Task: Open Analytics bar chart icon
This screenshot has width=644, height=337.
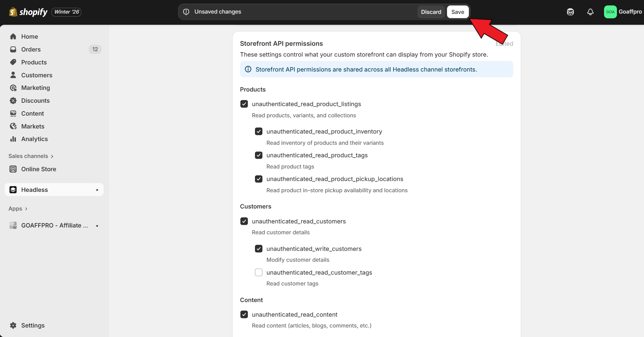Action: 13,139
